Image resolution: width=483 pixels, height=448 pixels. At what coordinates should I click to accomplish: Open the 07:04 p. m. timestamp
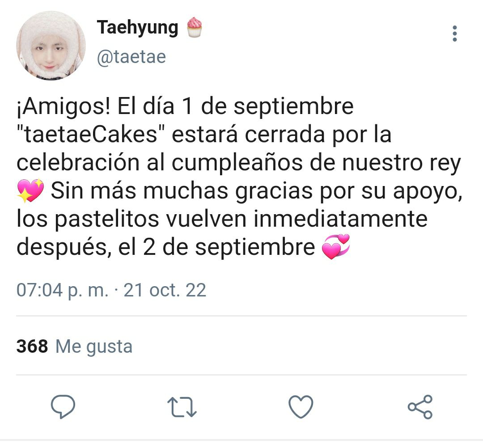click(x=63, y=290)
